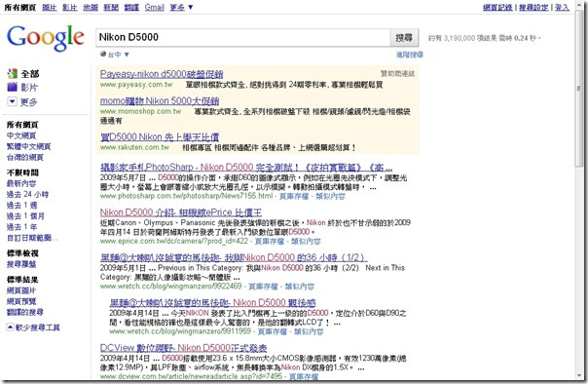Open 翻譯 in top navigation
The width and height of the screenshot is (588, 384).
131,7
